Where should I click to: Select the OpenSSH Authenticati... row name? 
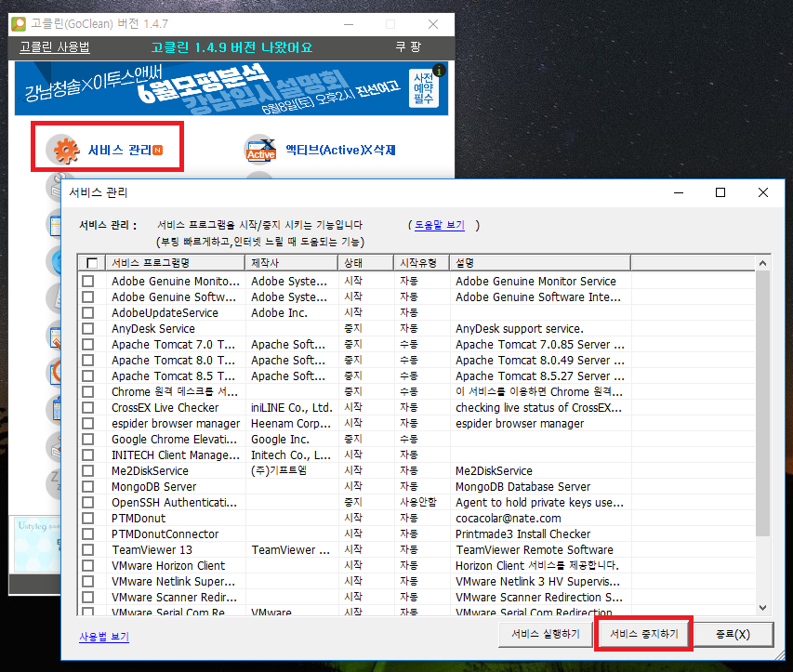[174, 503]
